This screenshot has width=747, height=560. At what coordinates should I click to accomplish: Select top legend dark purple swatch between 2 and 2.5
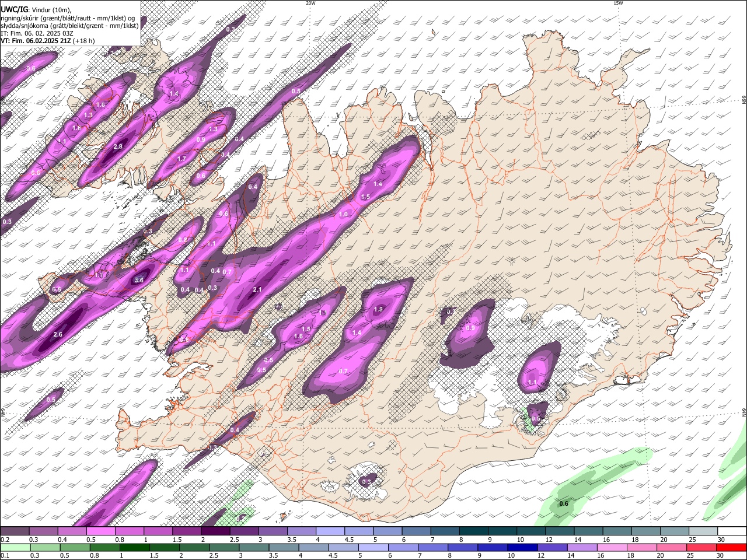point(215,532)
